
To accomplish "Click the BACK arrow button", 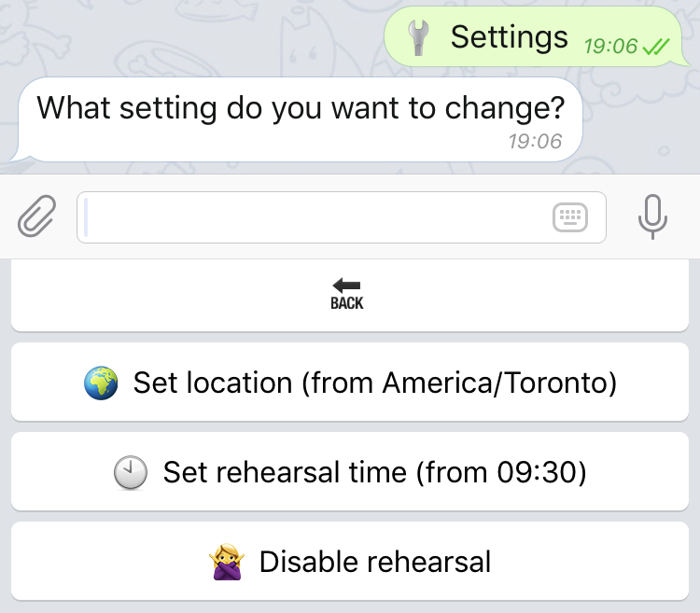I will (x=350, y=295).
